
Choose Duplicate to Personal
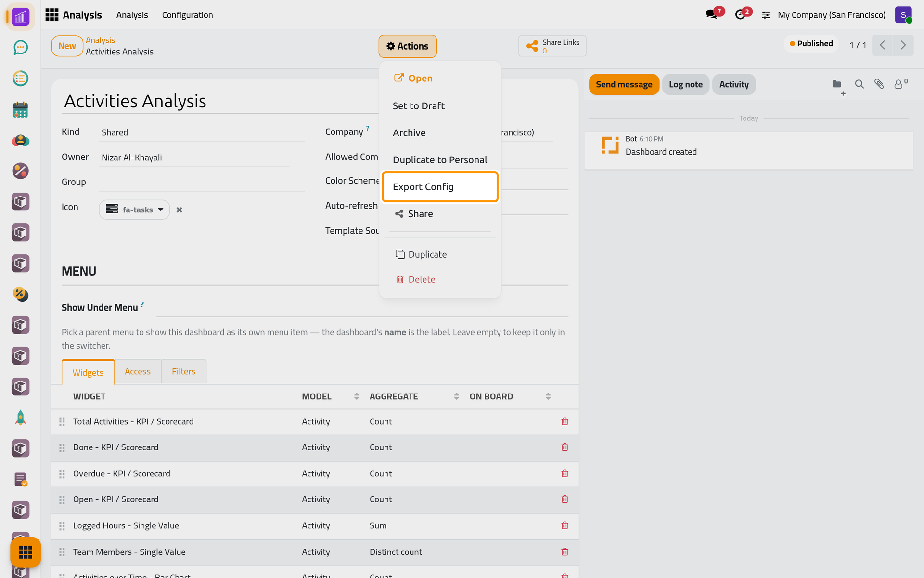[440, 160]
